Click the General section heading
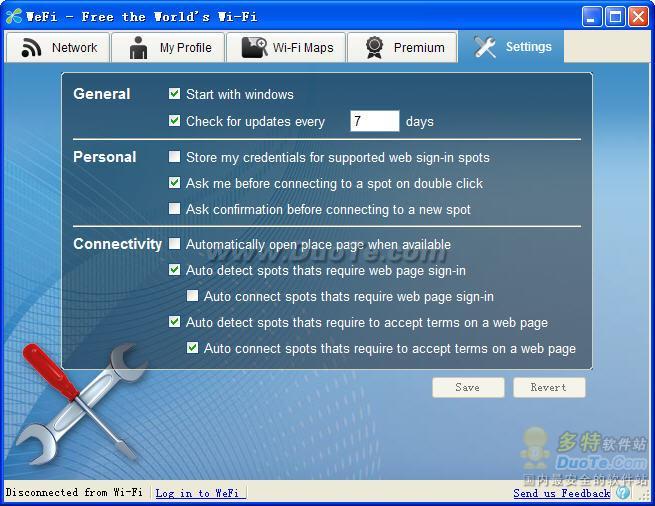The width and height of the screenshot is (655, 506). [102, 94]
